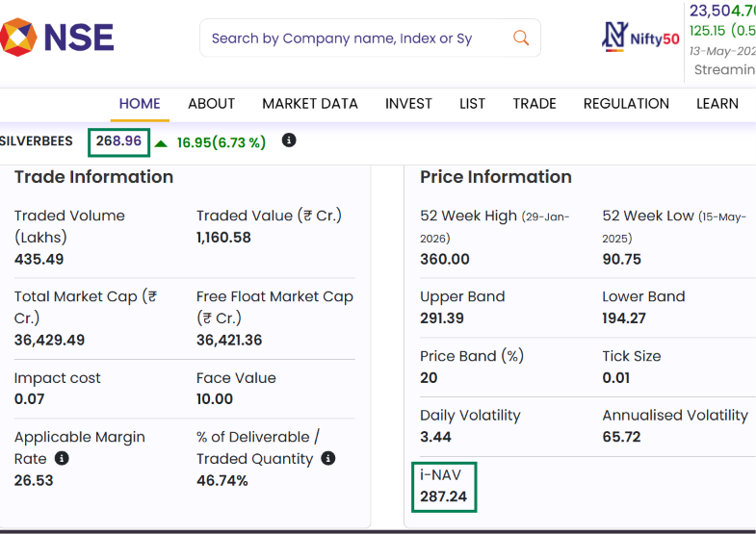Click the Nifty change 125.15
Screen dimensions: 756x534
pyautogui.click(x=707, y=31)
